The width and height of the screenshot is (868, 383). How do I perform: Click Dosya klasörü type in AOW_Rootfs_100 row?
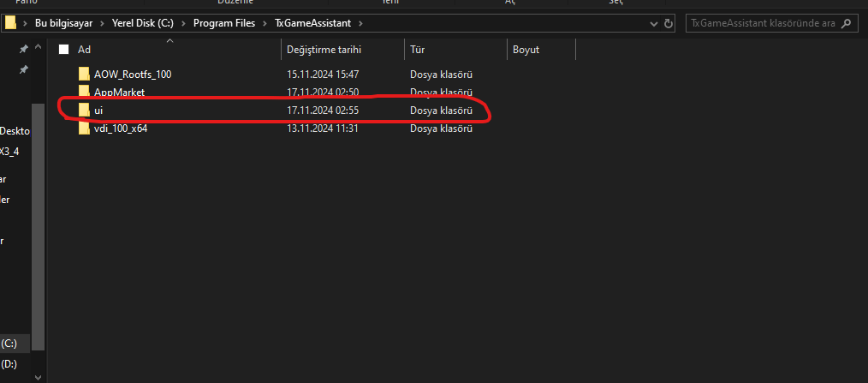tap(441, 75)
